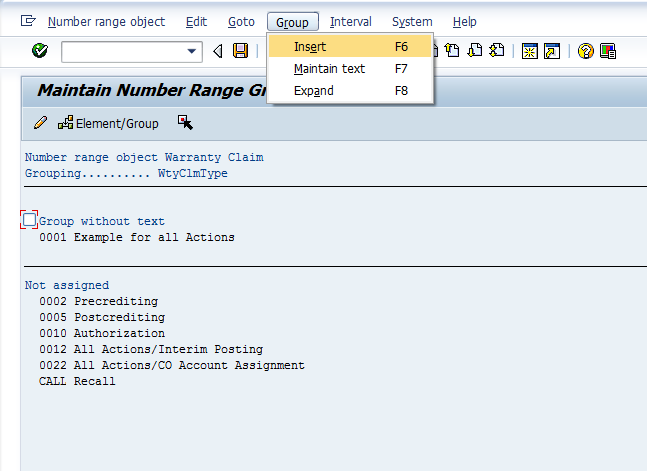Choose Expand in the Group menu
This screenshot has width=647, height=471.
350,90
